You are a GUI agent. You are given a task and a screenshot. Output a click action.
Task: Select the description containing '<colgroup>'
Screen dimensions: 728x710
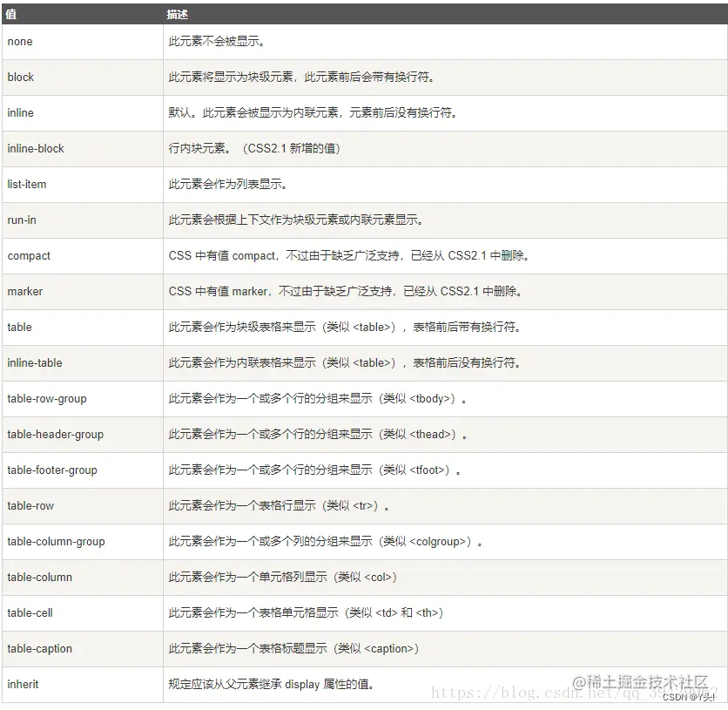click(326, 543)
